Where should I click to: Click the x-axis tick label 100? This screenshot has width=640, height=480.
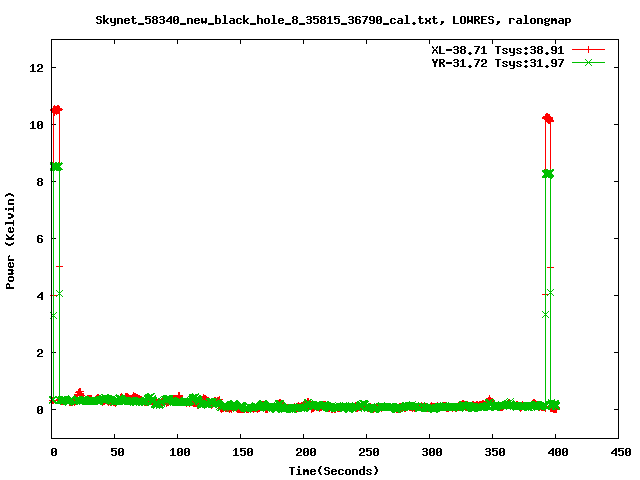tap(178, 452)
